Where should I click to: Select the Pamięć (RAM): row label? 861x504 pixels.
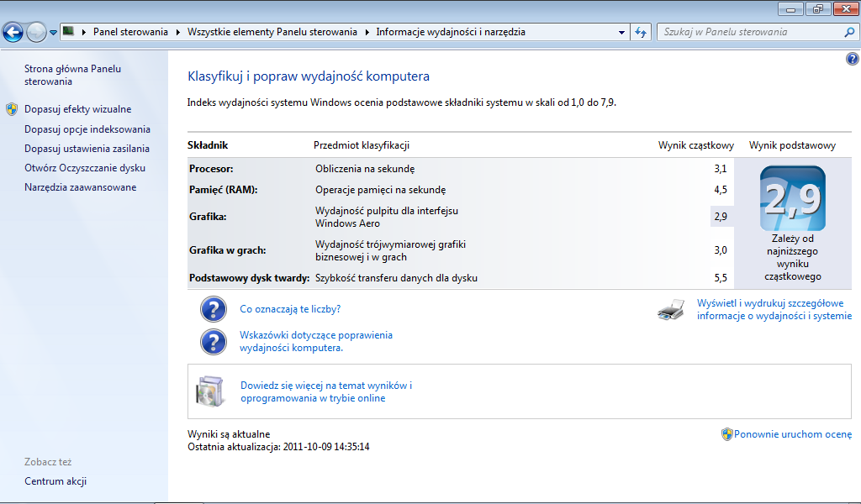pos(223,190)
